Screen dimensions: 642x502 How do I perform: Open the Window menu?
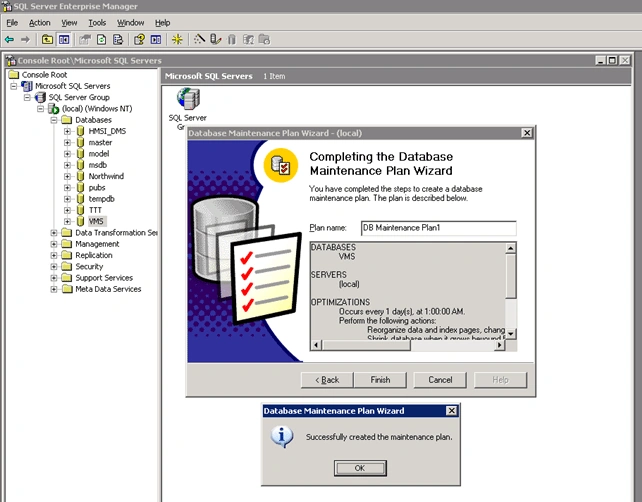[x=131, y=23]
